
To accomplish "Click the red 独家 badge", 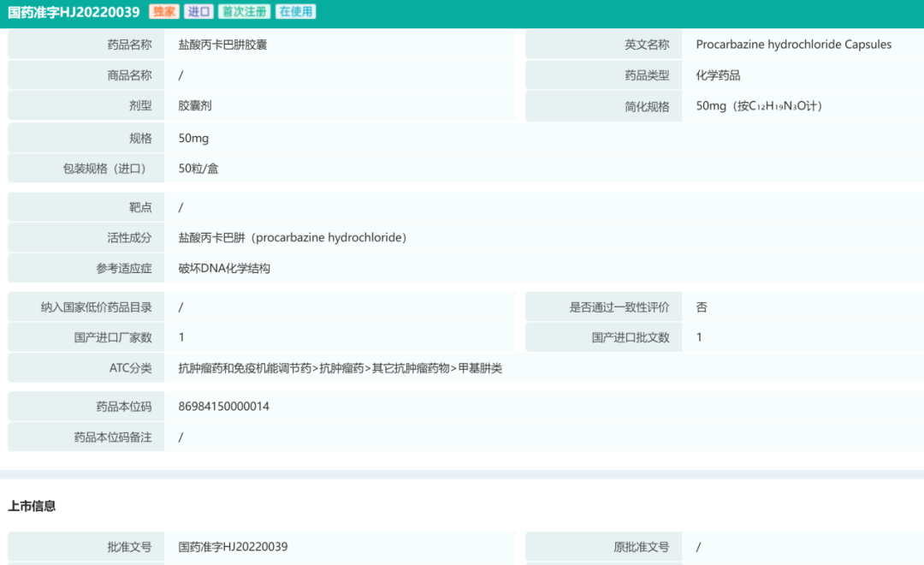I will (x=163, y=12).
